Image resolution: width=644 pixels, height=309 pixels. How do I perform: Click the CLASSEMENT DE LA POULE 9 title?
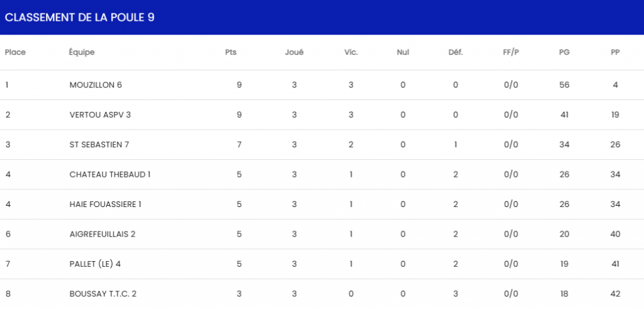point(80,17)
